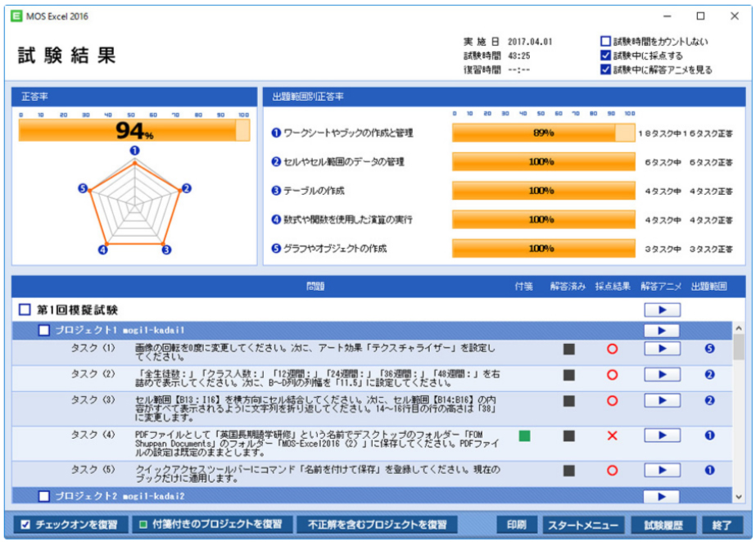Check the プロジェクト1 mogi1-kadai1 checkbox

(x=44, y=331)
